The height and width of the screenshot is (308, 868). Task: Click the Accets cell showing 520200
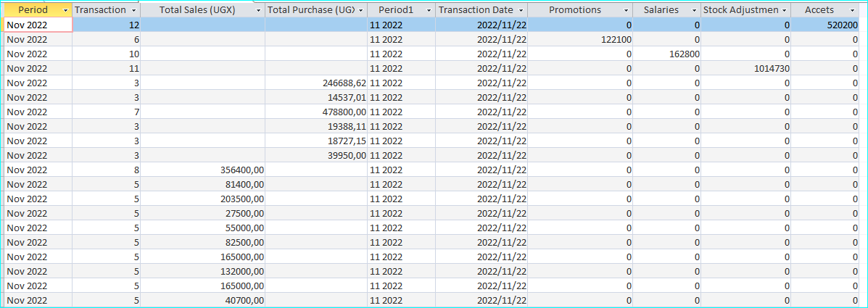(x=825, y=25)
